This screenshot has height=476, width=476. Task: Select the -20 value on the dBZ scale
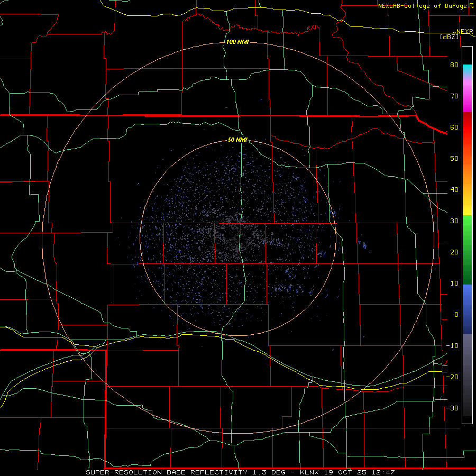pyautogui.click(x=452, y=377)
